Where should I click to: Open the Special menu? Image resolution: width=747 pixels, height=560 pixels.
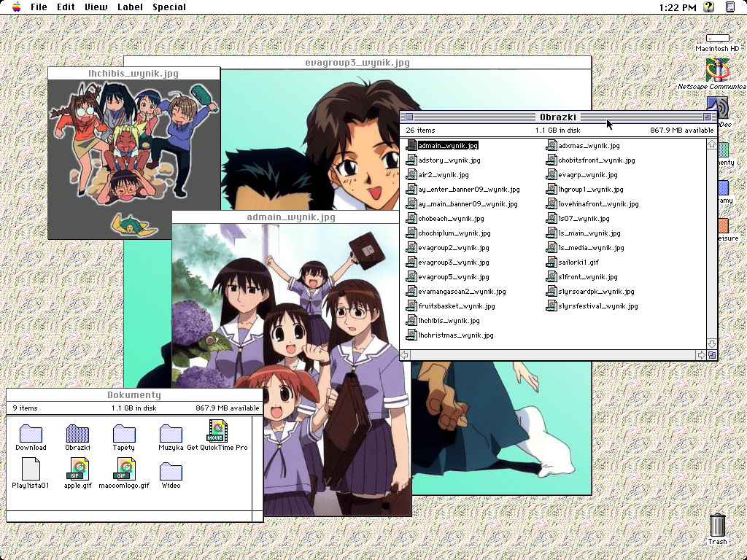169,7
